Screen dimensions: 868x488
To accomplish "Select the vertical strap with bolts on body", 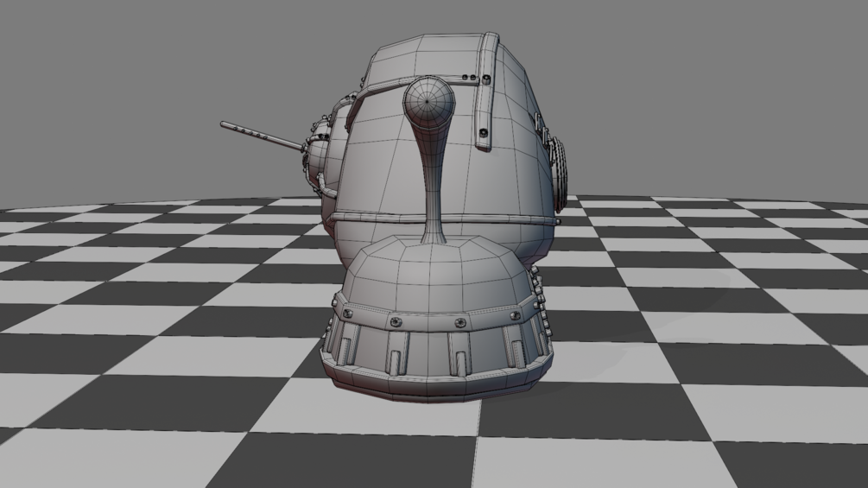I will [x=486, y=92].
